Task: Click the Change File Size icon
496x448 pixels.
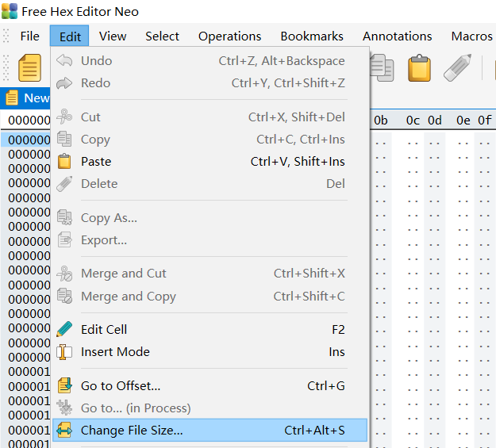Action: tap(64, 431)
